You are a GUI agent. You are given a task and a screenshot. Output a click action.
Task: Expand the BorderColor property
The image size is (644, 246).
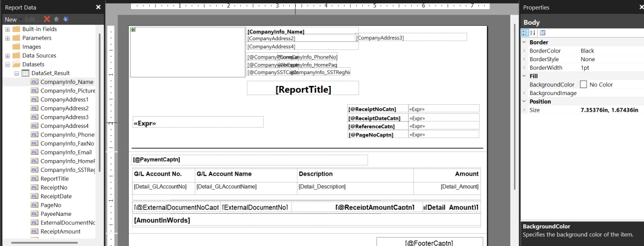tap(525, 51)
